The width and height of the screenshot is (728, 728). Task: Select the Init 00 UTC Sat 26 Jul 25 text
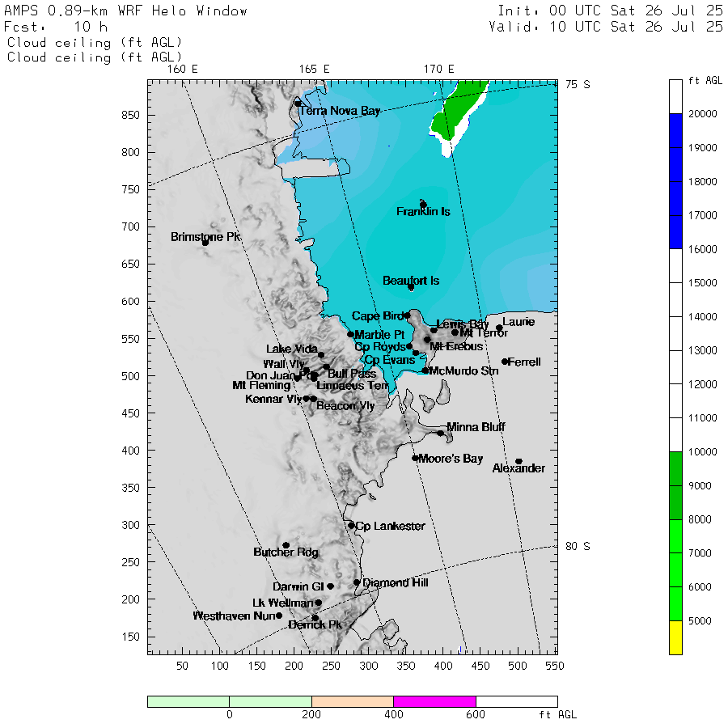click(x=610, y=11)
